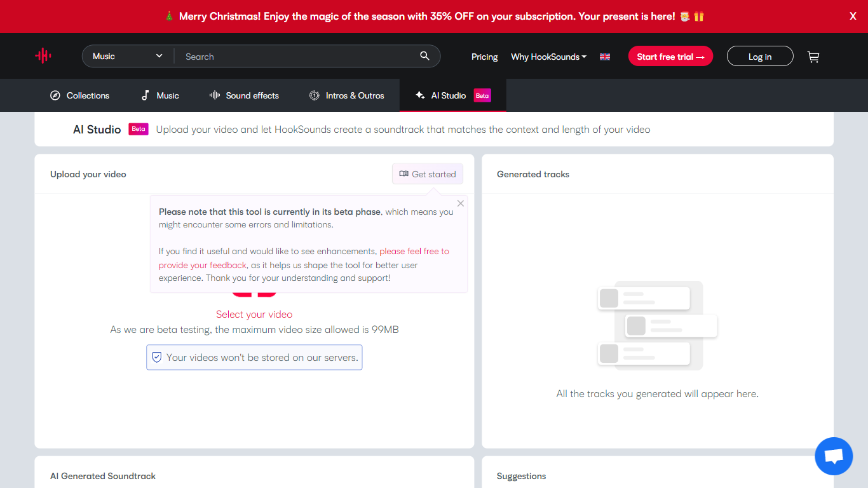This screenshot has width=868, height=488.
Task: Open the Intros & Outros tab
Action: (x=347, y=95)
